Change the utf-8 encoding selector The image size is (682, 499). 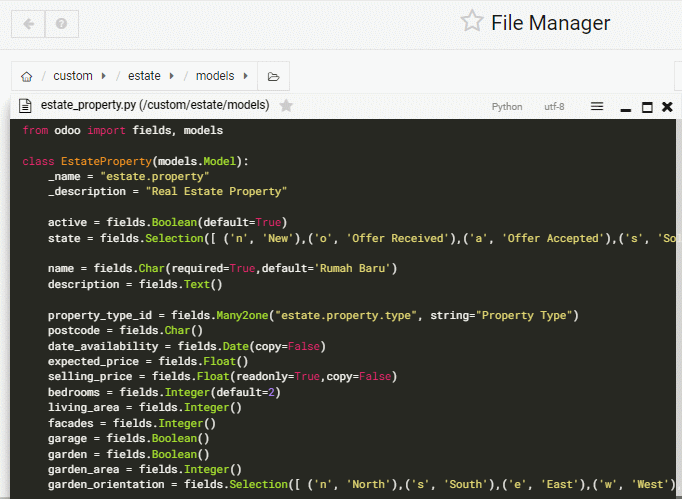[554, 107]
